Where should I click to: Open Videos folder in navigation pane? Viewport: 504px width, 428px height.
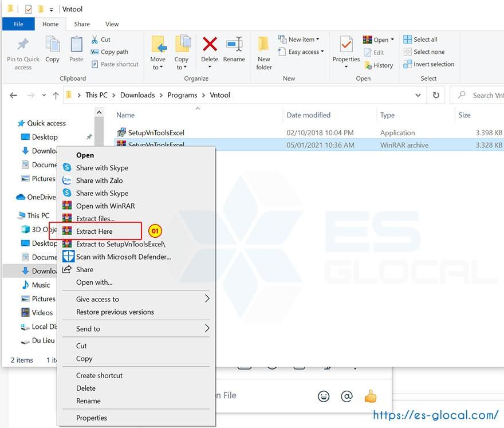click(37, 313)
